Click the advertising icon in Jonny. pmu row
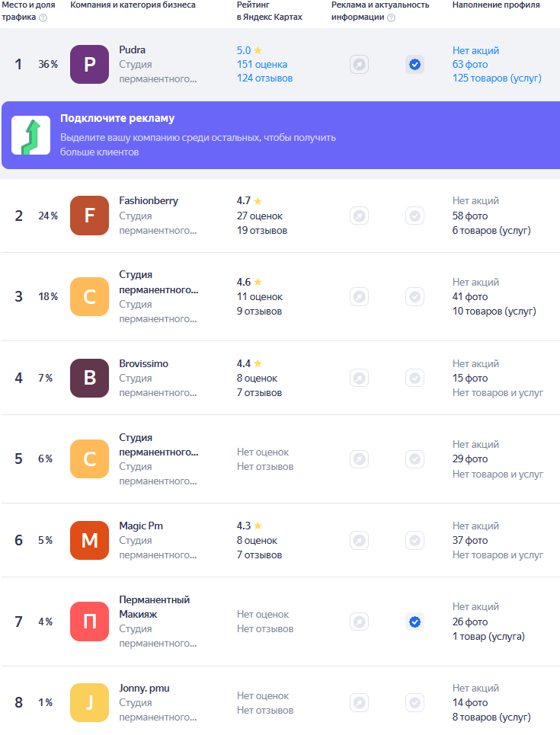The image size is (560, 735). click(360, 703)
